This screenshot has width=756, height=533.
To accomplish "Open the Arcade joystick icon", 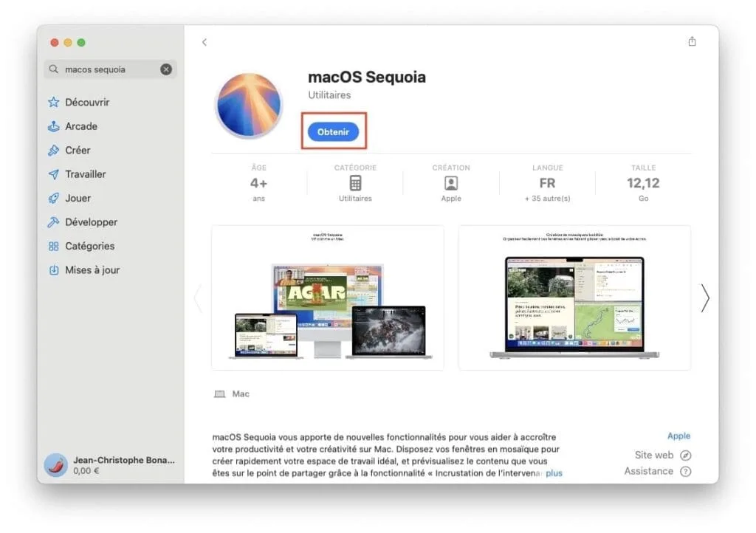I will (53, 126).
